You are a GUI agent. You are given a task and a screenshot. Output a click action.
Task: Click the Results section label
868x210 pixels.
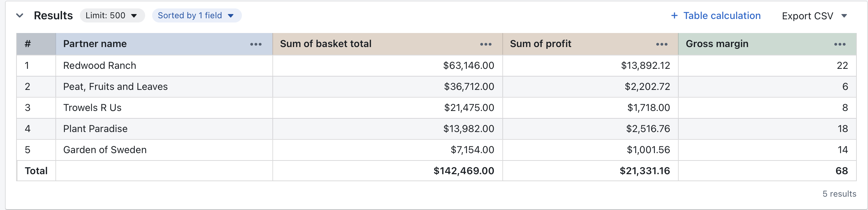(x=53, y=15)
